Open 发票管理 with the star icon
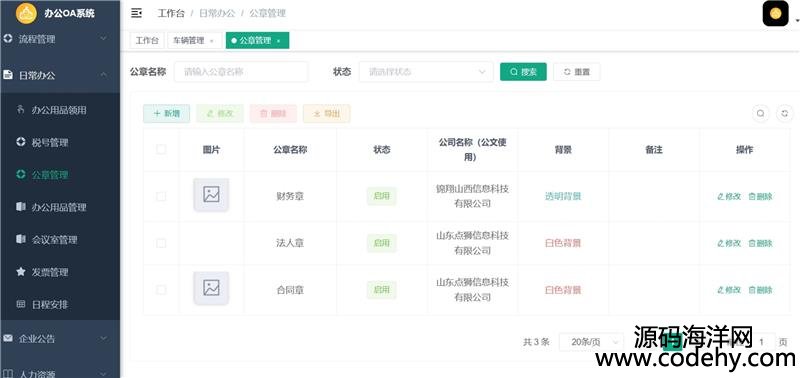Screen dimensions: 800x378 50,272
